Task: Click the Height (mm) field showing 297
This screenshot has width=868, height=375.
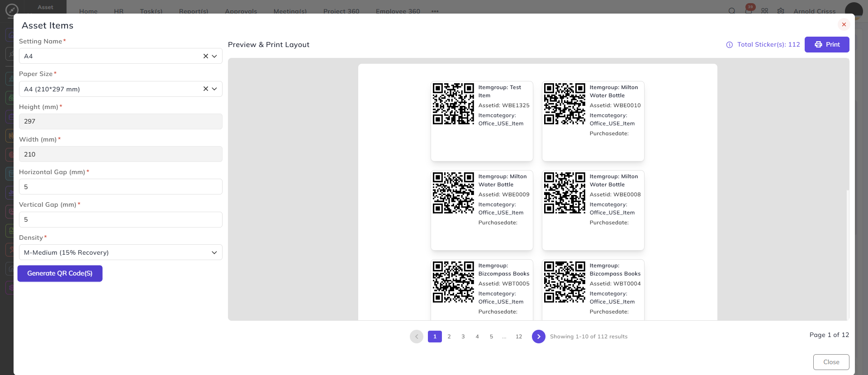Action: coord(121,121)
